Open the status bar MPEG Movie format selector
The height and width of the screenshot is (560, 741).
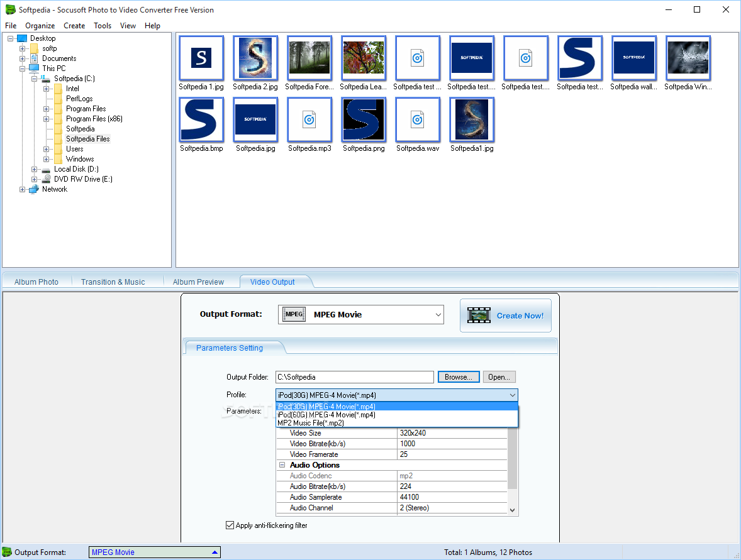(x=155, y=552)
